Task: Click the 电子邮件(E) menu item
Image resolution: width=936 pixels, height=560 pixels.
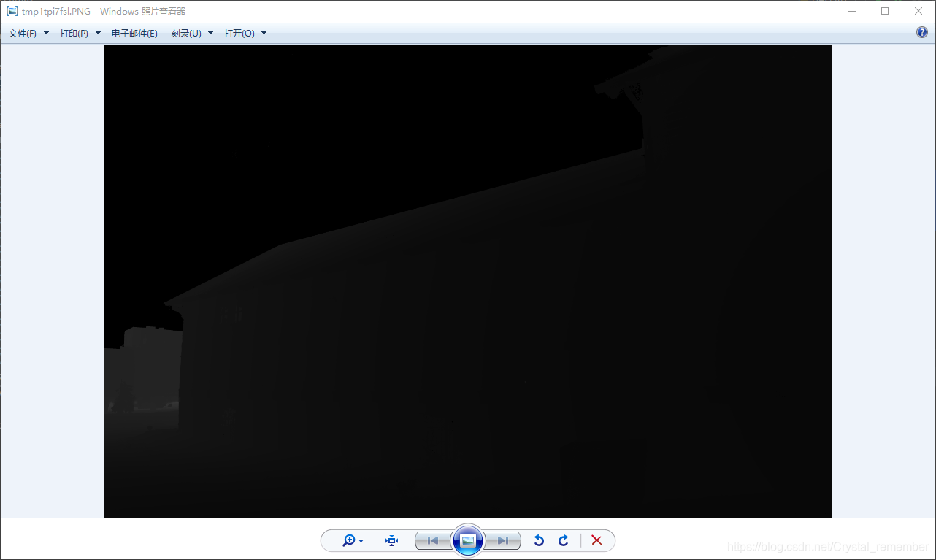Action: (134, 34)
